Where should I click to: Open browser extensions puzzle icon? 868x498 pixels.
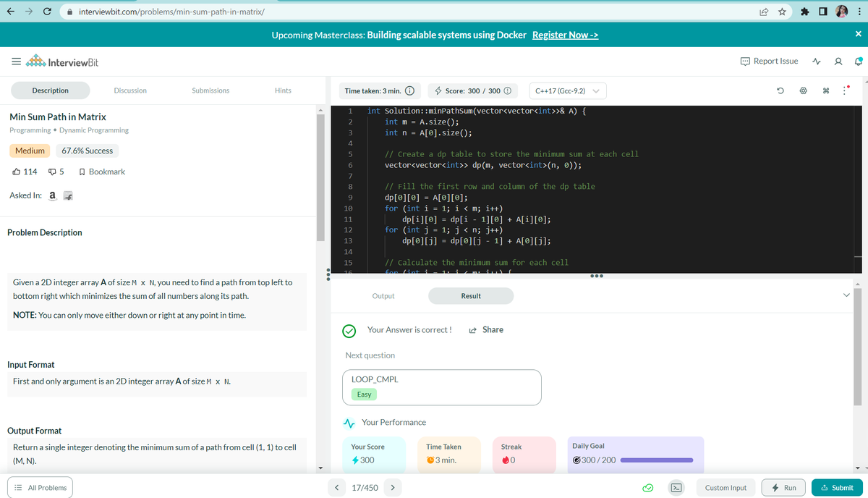(x=804, y=12)
